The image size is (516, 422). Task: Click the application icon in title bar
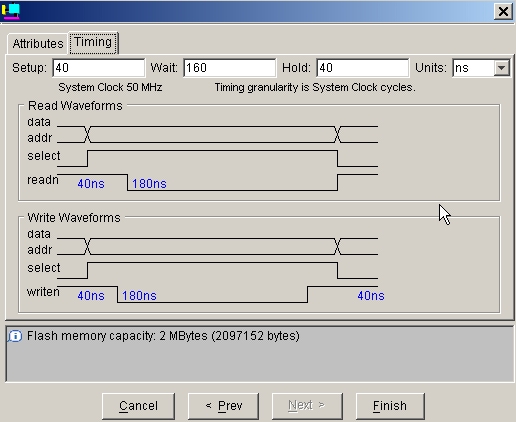tap(10, 11)
